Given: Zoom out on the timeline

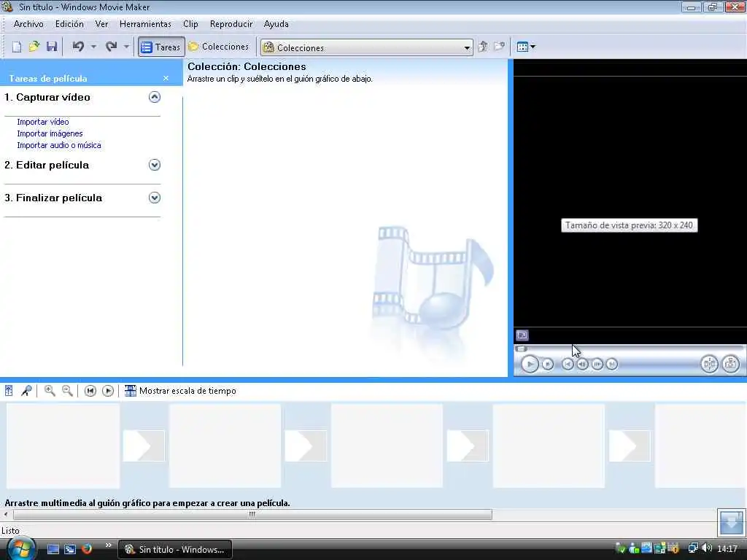Looking at the screenshot, I should coord(67,391).
